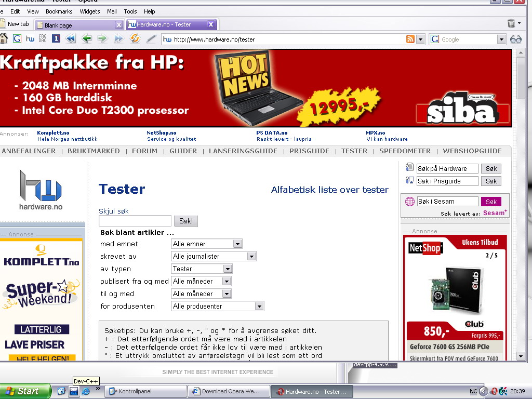The width and height of the screenshot is (532, 399).
Task: Click the Windows Start button
Action: (x=24, y=391)
